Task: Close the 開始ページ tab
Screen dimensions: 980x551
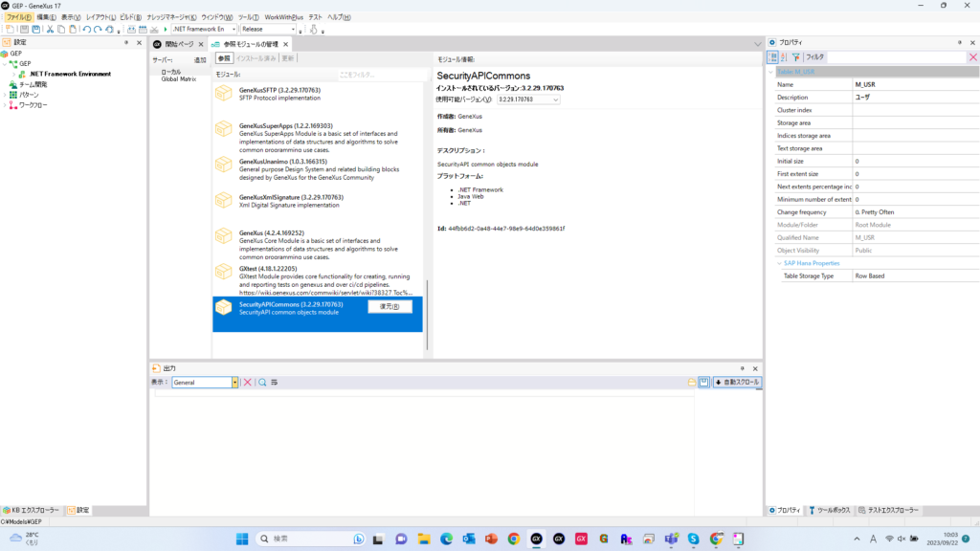Action: pyautogui.click(x=201, y=44)
